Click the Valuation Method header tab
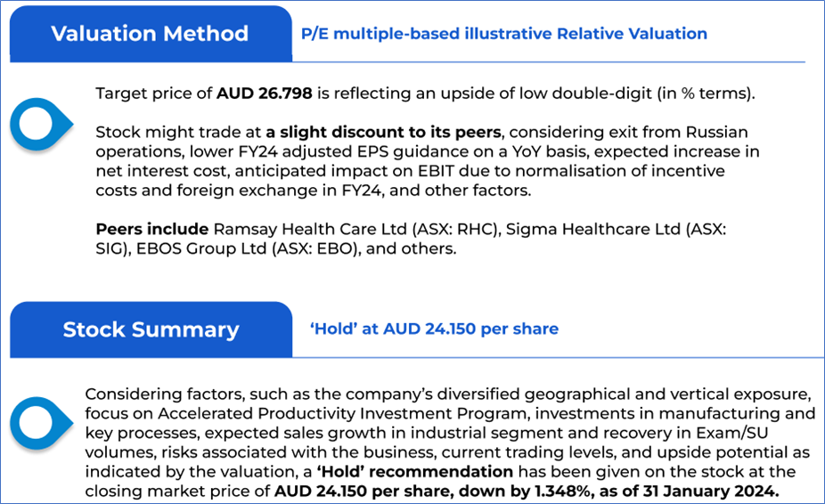825x504 pixels. pyautogui.click(x=151, y=34)
